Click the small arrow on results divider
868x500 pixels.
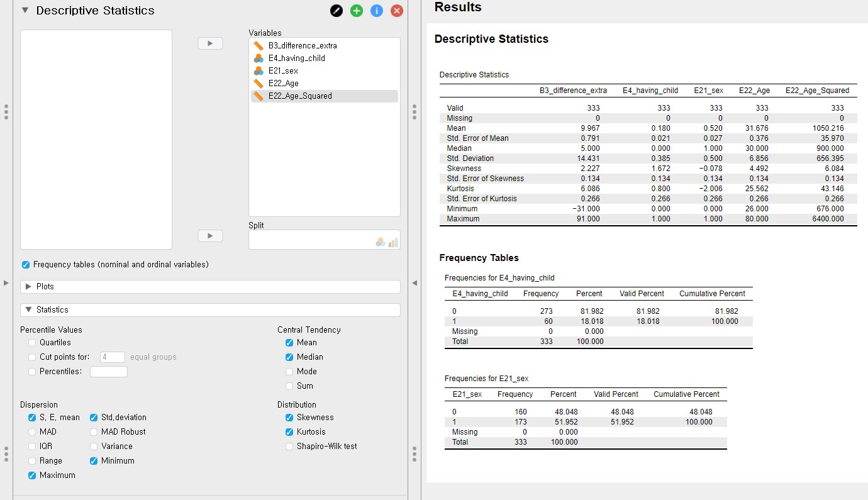point(415,283)
